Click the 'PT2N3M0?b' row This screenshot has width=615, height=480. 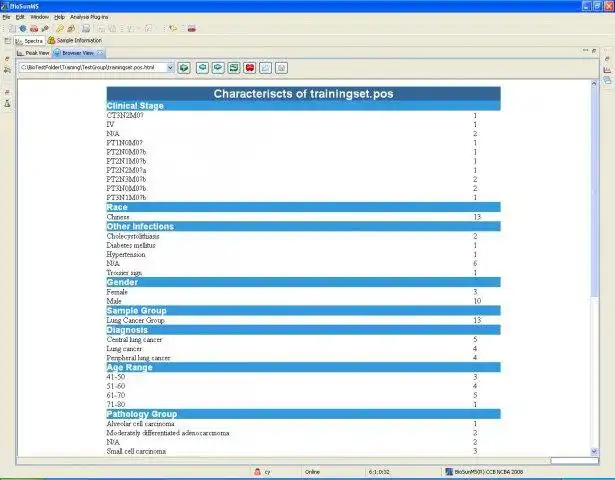pyautogui.click(x=303, y=179)
